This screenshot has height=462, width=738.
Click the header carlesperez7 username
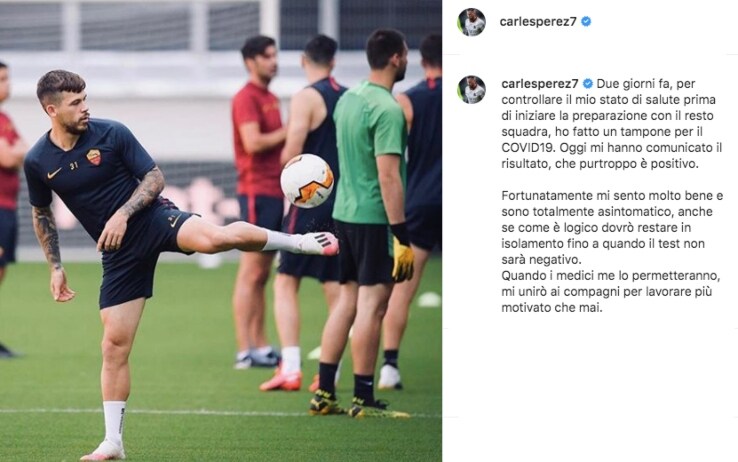tap(538, 22)
